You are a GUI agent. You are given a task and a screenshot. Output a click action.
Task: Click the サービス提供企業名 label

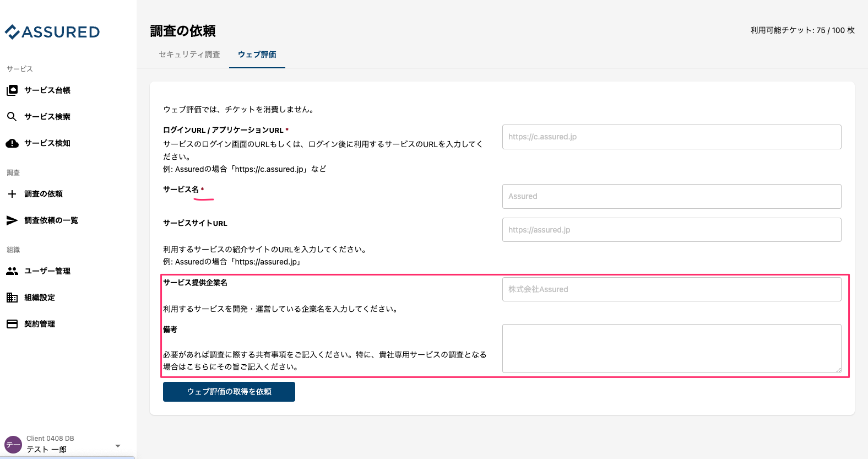(x=195, y=283)
